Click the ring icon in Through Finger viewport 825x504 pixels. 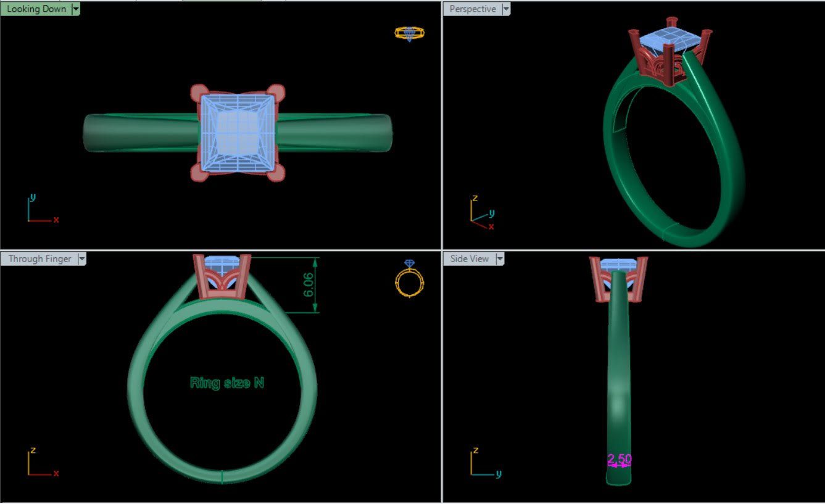(409, 279)
